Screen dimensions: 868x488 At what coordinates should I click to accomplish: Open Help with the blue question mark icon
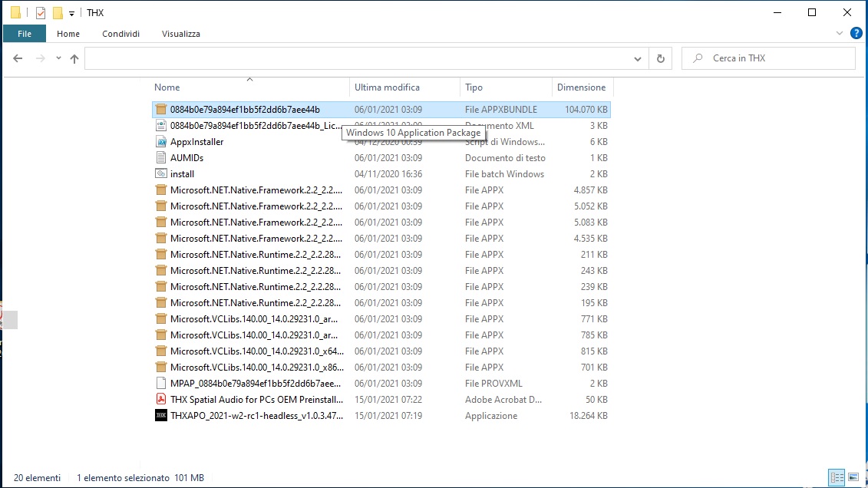856,33
